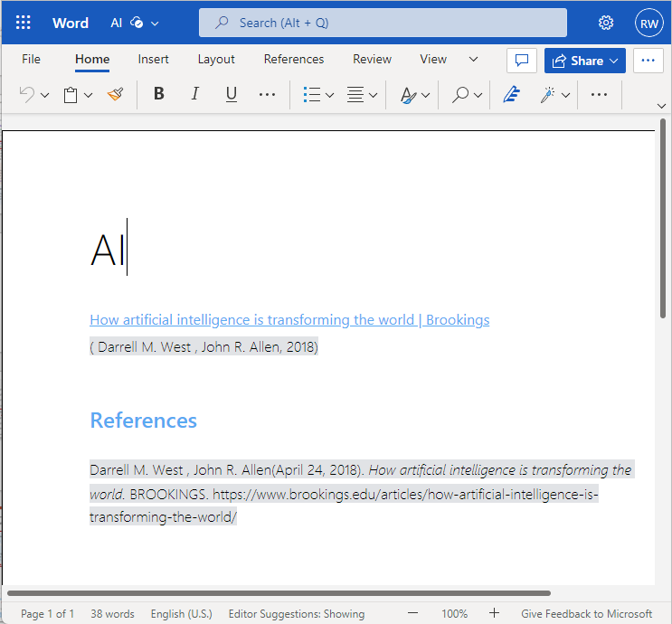Click Page 1 of 1 status

pyautogui.click(x=47, y=614)
